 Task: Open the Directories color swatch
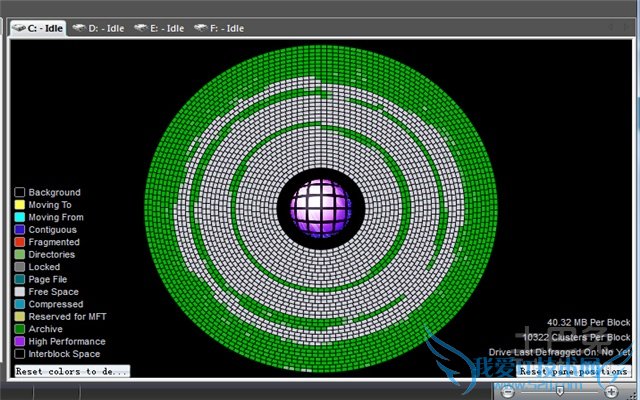19,255
